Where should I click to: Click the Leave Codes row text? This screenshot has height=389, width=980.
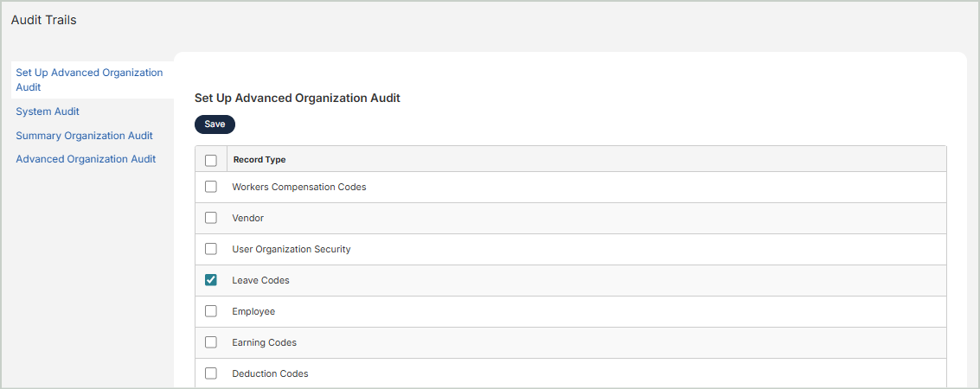click(260, 280)
